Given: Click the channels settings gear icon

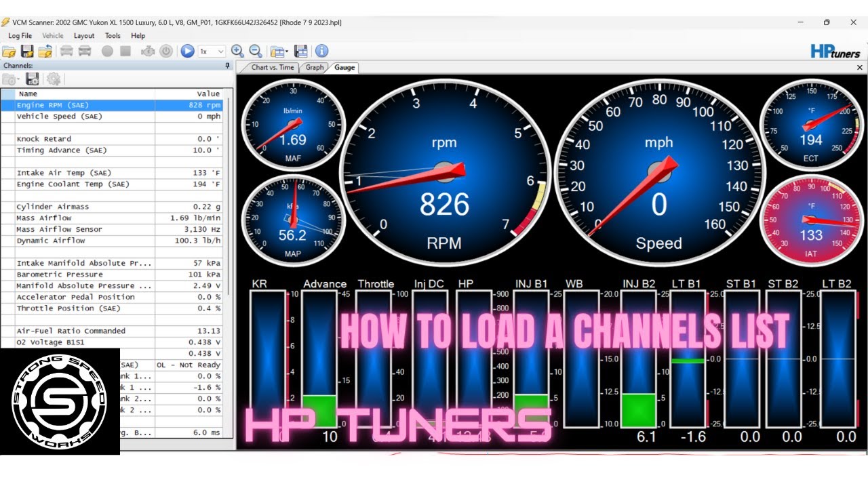Looking at the screenshot, I should (54, 79).
